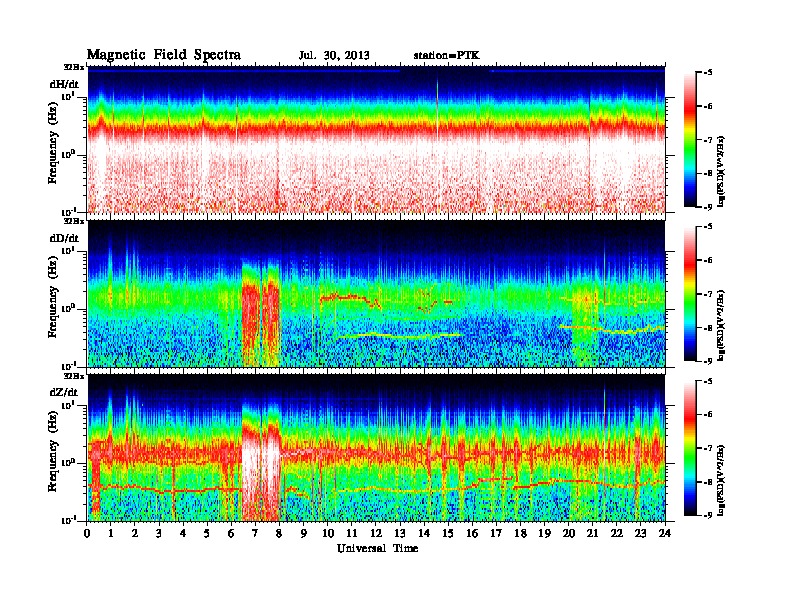Click the '-6' label on the dD/dt color scale
Image resolution: width=792 pixels, height=612 pixels.
[x=707, y=261]
